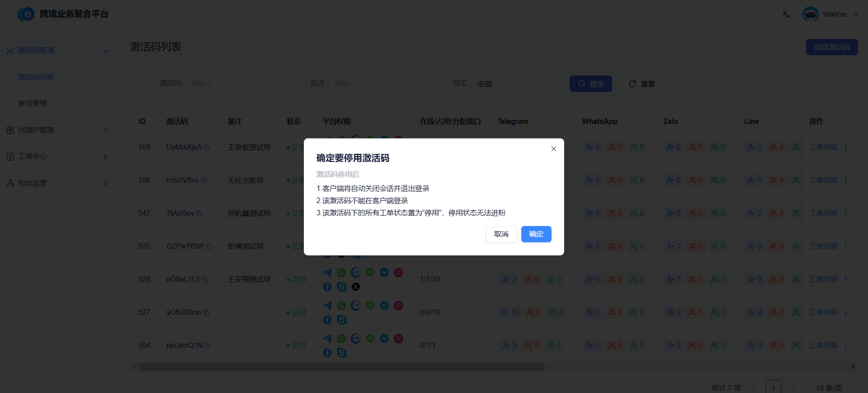
Task: Copy activation code ppcemQ1N
Action: (x=208, y=346)
